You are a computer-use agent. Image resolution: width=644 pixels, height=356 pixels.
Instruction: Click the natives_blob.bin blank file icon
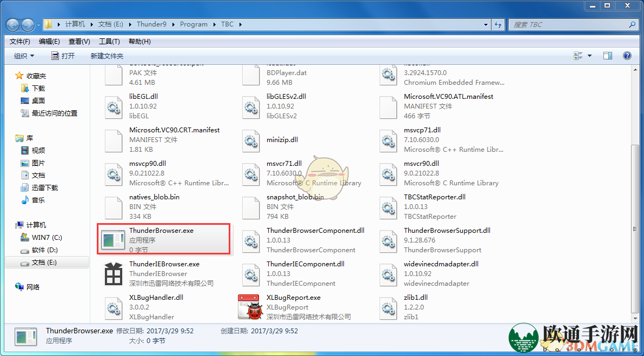[x=113, y=207]
